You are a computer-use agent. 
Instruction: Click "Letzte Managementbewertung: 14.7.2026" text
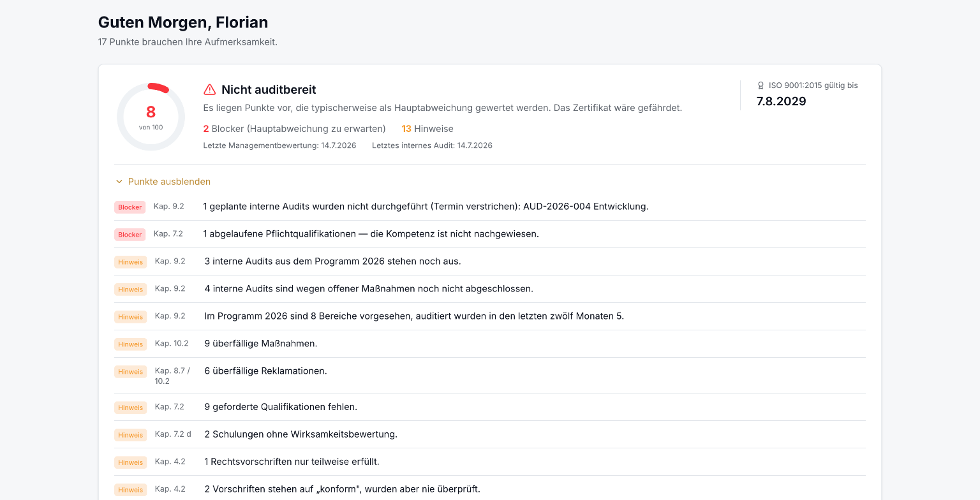pos(279,145)
